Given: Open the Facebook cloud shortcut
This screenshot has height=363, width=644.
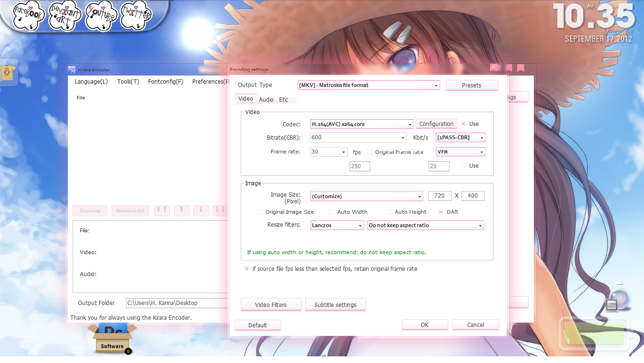Looking at the screenshot, I should coord(28,15).
